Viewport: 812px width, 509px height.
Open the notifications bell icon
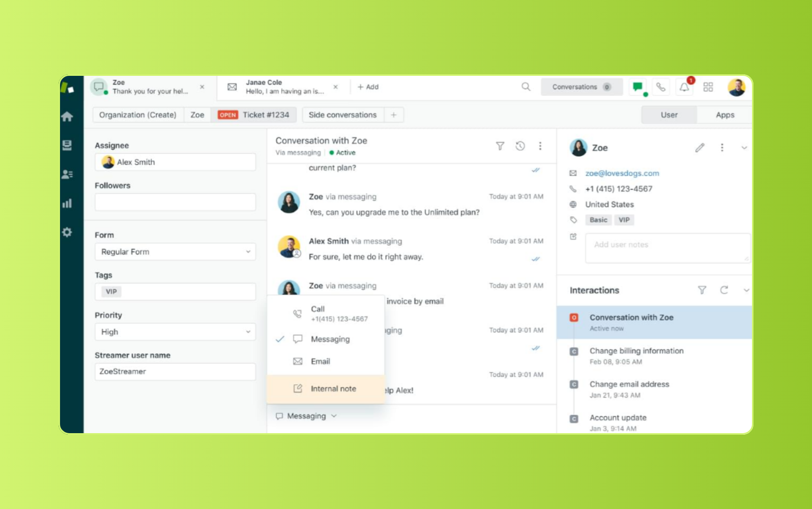(x=684, y=87)
